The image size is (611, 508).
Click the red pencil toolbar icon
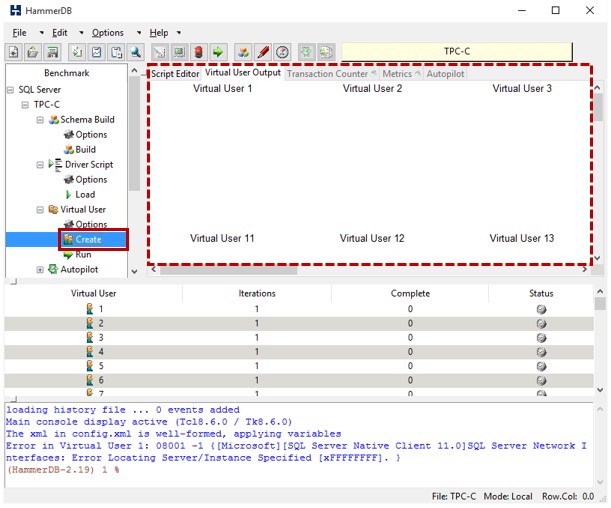point(263,52)
